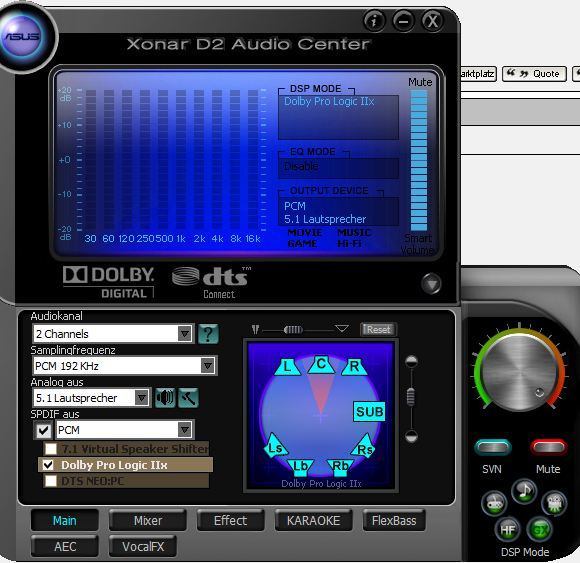Image resolution: width=580 pixels, height=563 pixels.
Task: Switch to the VocalFX tab
Action: coord(143,546)
